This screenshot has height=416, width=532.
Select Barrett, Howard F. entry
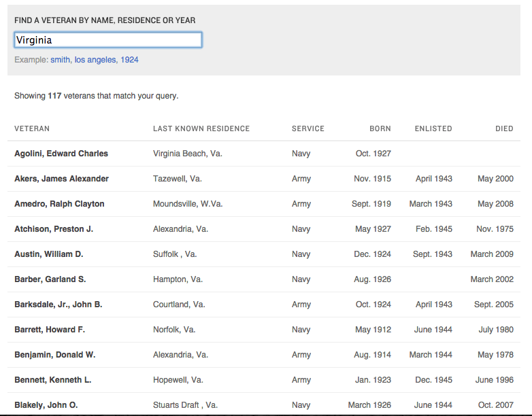[50, 330]
